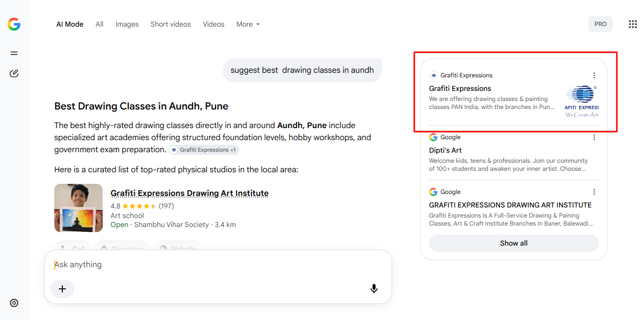Open the Grafiti Expressions source title

[460, 88]
